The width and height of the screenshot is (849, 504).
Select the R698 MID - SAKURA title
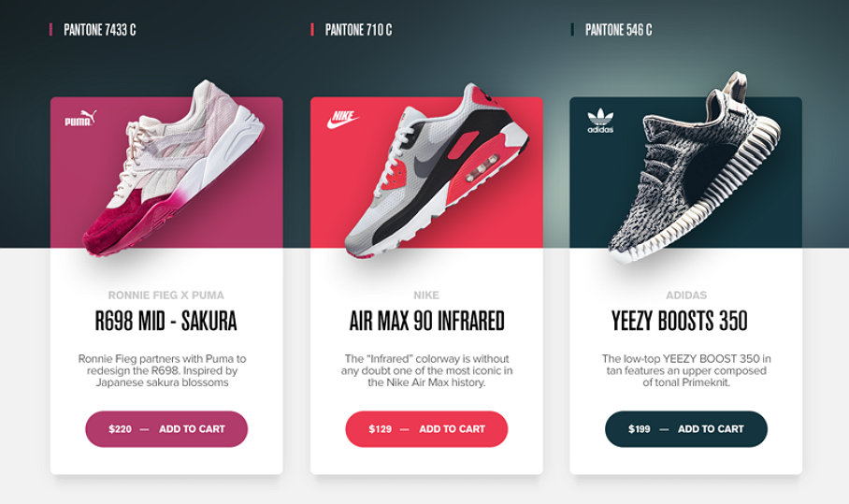[x=166, y=321]
